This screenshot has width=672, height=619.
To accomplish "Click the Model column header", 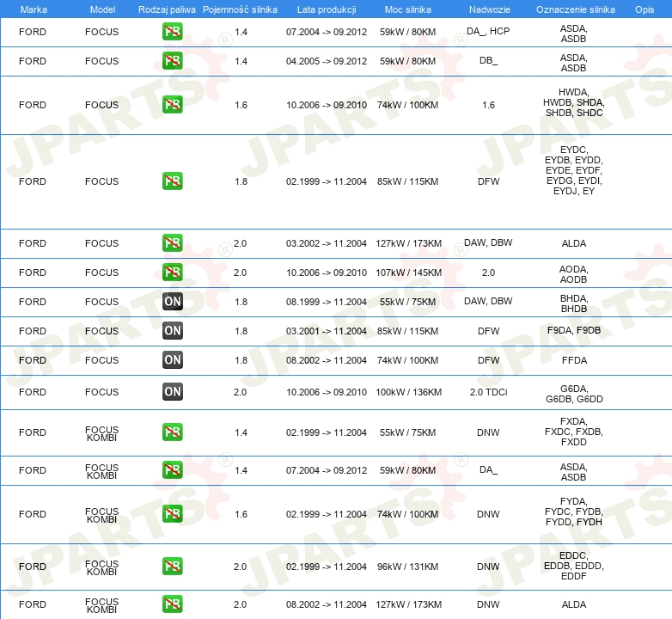I will coord(102,9).
